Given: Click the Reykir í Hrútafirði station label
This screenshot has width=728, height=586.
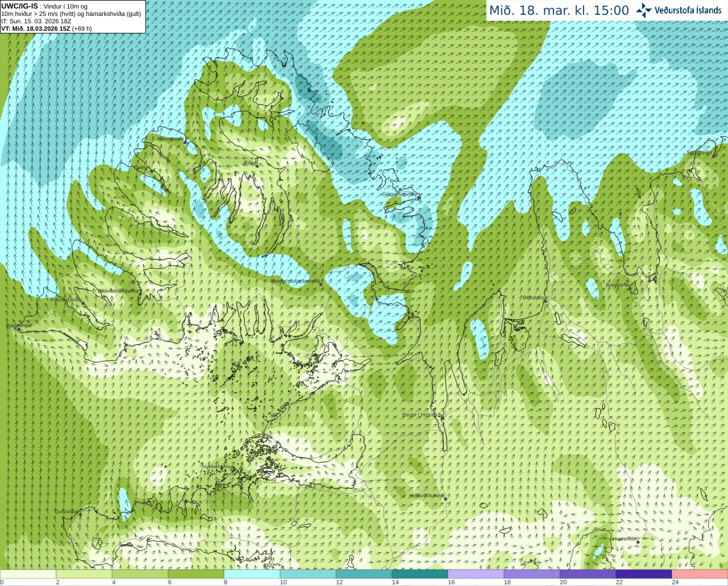Looking at the screenshot, I should click(x=422, y=415).
